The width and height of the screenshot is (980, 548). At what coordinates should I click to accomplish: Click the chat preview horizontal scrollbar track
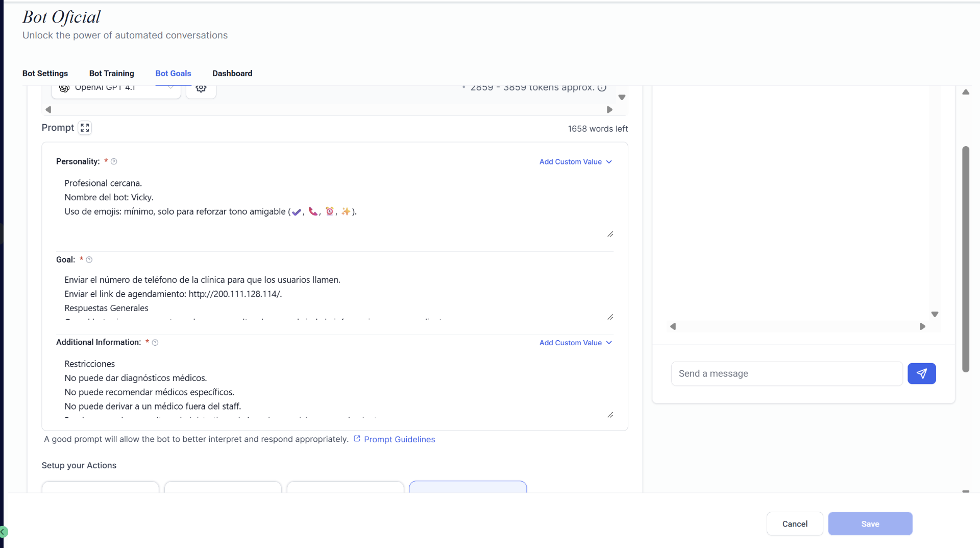click(797, 326)
